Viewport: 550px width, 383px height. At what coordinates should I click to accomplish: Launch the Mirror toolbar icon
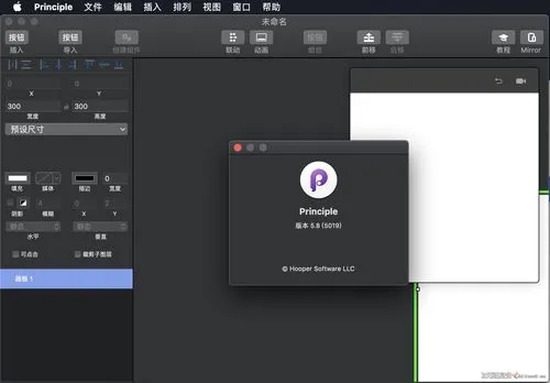pos(532,38)
